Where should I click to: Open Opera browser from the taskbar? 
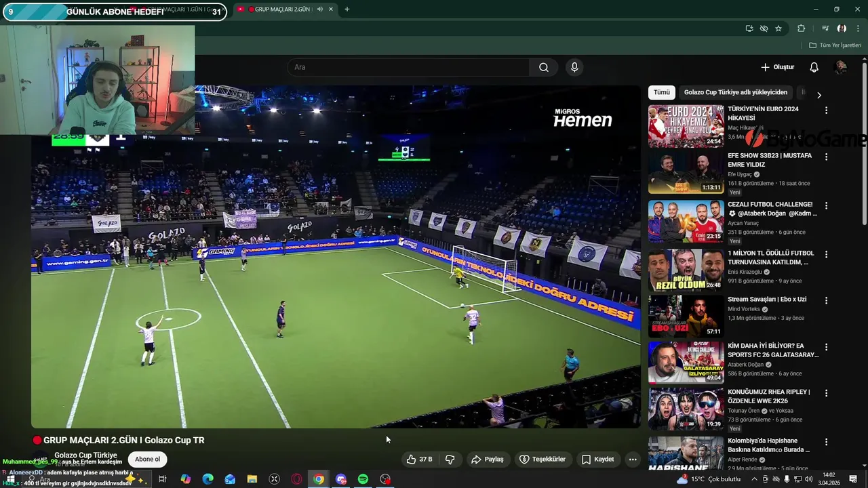pyautogui.click(x=296, y=479)
